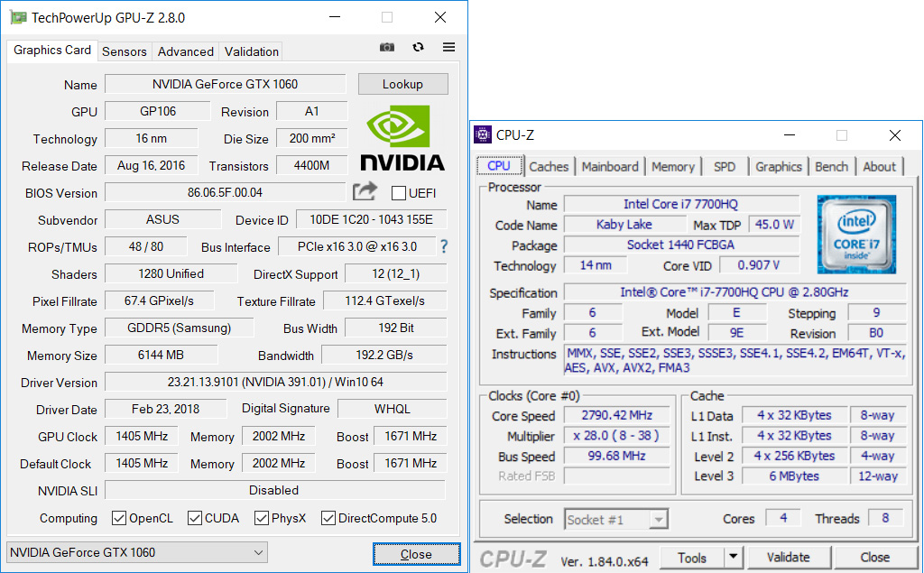This screenshot has width=924, height=573.
Task: Click the CPU-Z Tools button
Action: click(692, 557)
